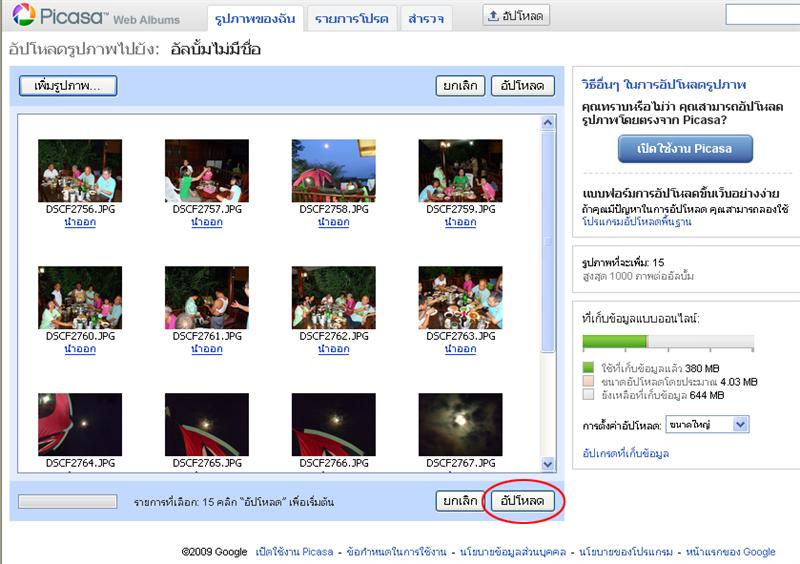The height and width of the screenshot is (564, 800).
Task: Switch to the รายการโปรด tab
Action: tap(349, 18)
